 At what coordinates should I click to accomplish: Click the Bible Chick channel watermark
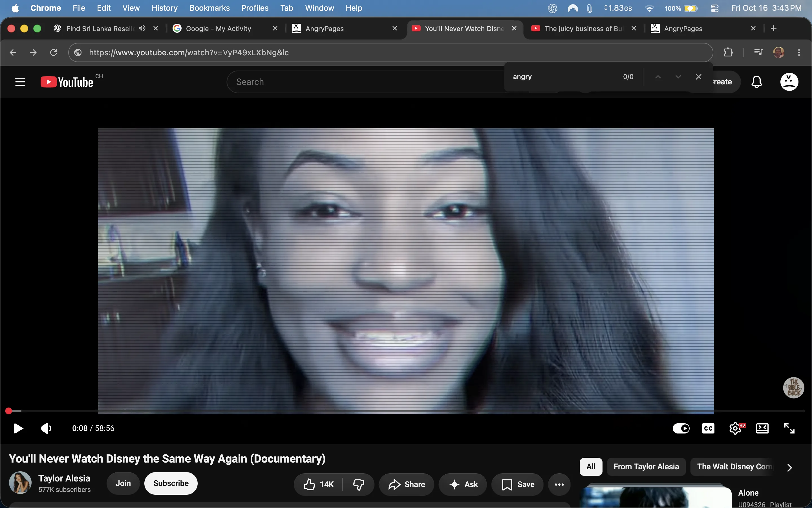click(x=794, y=387)
